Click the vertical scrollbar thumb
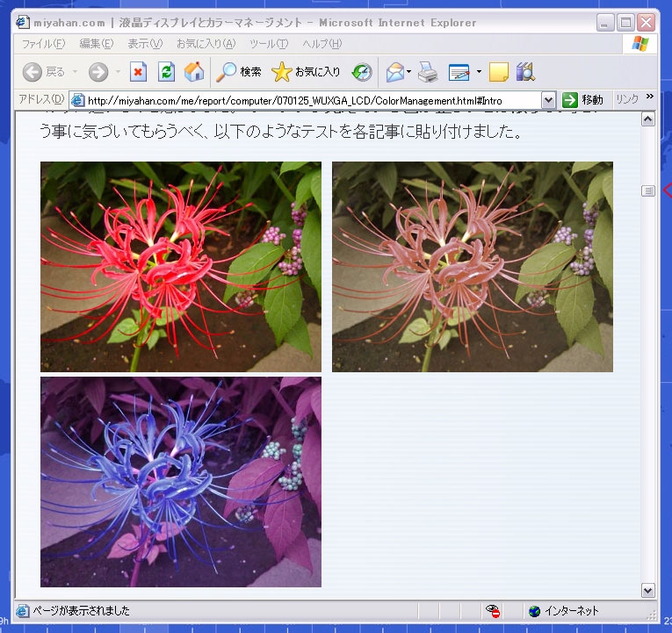672x633 pixels. (648, 191)
